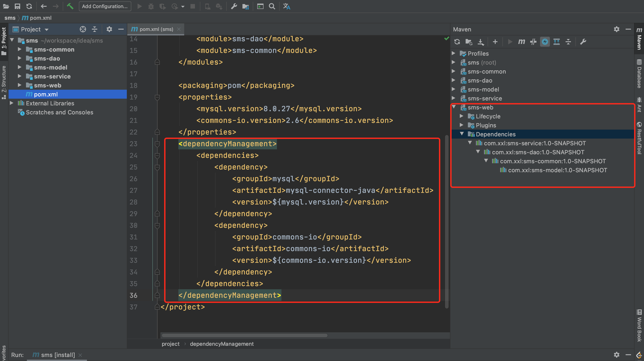Click dependencyManagement breadcrumb
Screen dimensions: 644x361
(x=221, y=344)
